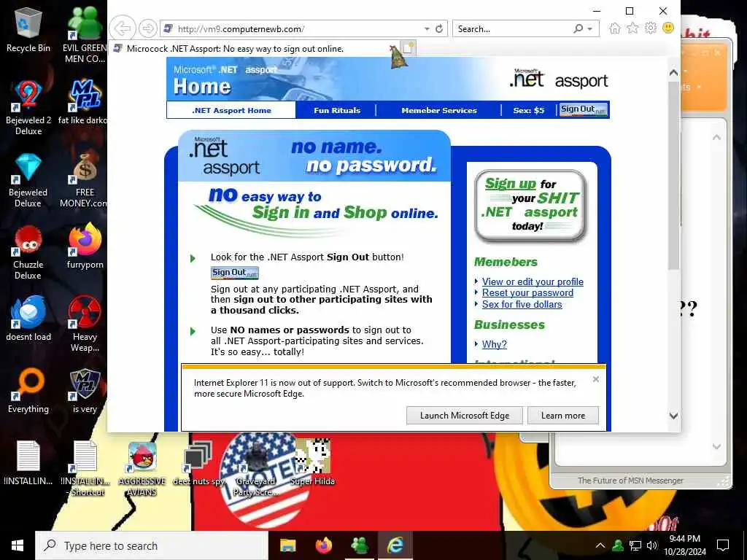Click the IE Search... box
This screenshot has width=747, height=560.
pos(513,29)
